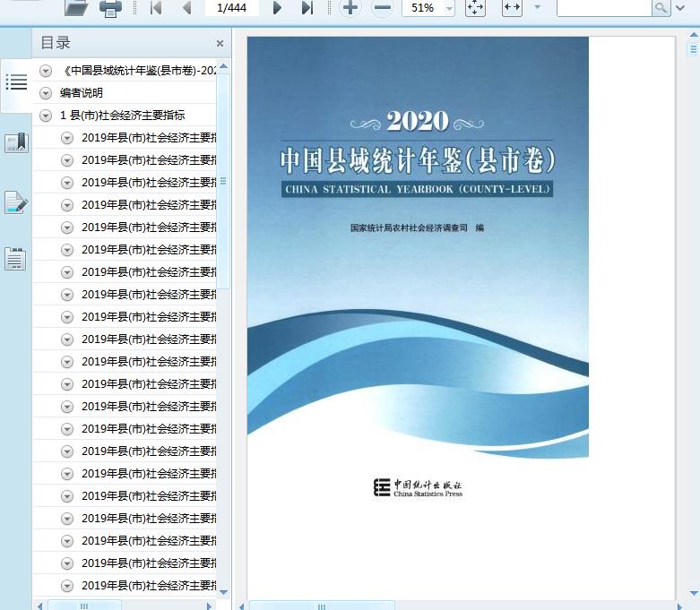
Task: Go to the next page
Action: click(x=277, y=7)
